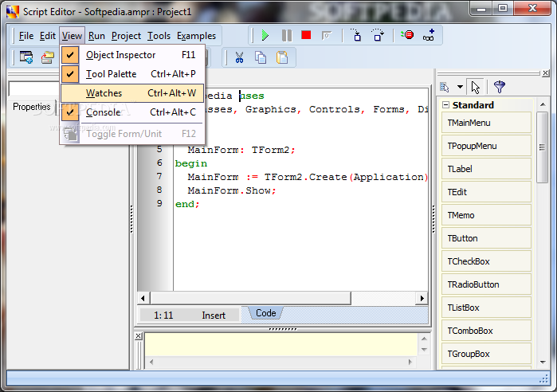Select the TMemo component
Viewport: 557px width, 392px height.
[486, 215]
